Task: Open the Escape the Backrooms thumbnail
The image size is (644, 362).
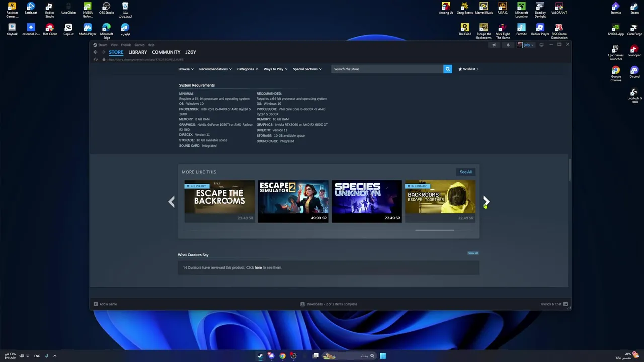Action: point(219,201)
